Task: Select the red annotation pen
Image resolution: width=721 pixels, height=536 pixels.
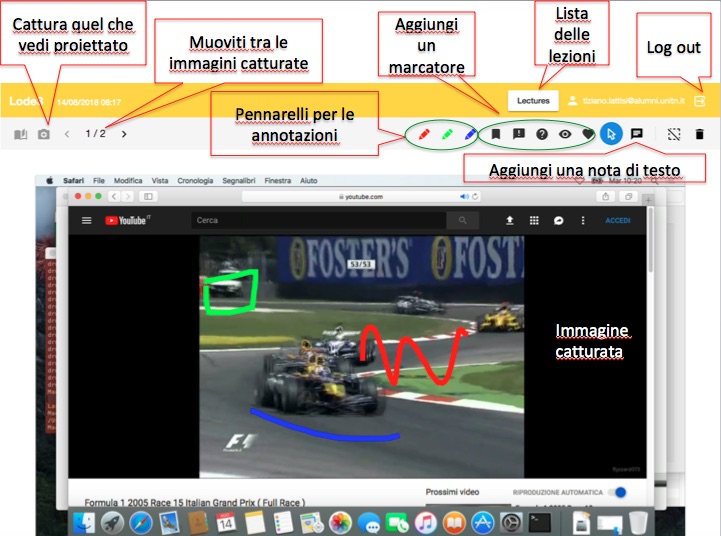Action: pyautogui.click(x=424, y=134)
